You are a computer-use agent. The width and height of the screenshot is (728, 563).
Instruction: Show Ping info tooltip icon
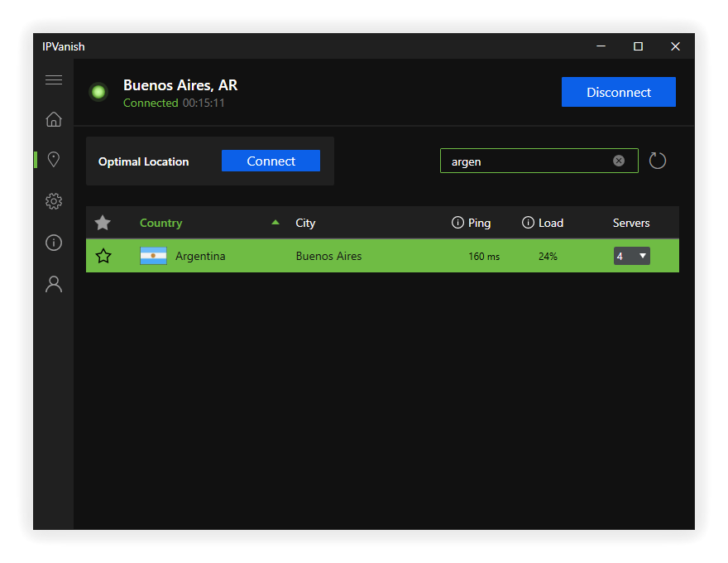pos(457,223)
